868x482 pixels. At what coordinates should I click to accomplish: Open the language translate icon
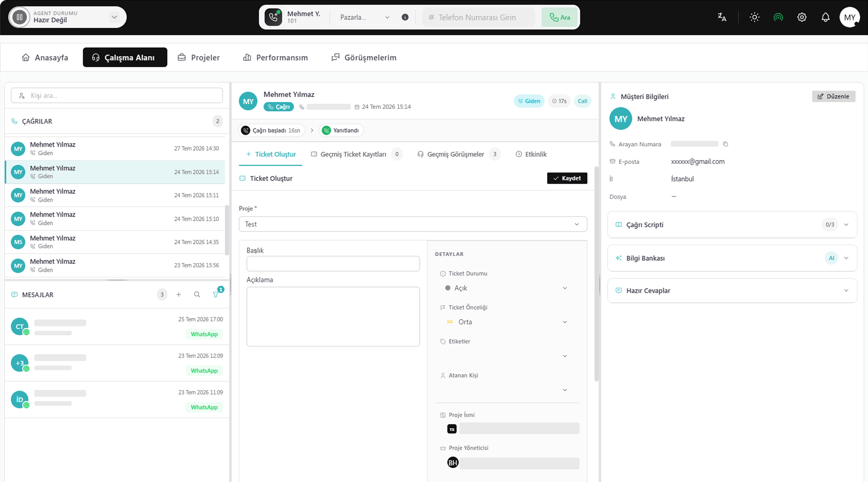click(722, 17)
